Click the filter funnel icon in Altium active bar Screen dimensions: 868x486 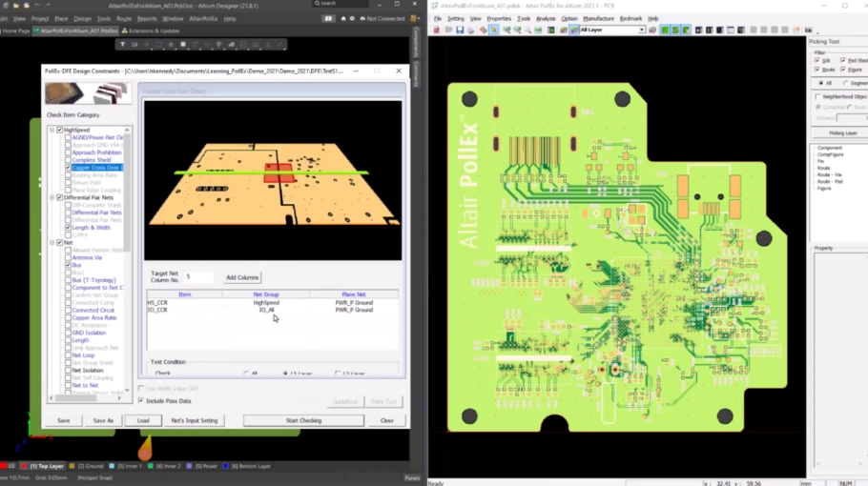pos(122,44)
